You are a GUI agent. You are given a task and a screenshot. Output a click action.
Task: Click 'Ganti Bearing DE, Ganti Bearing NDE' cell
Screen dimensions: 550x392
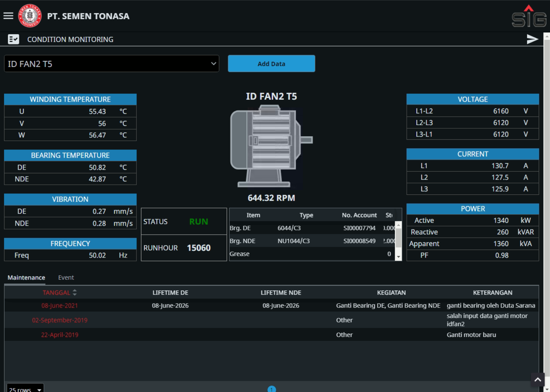(388, 306)
